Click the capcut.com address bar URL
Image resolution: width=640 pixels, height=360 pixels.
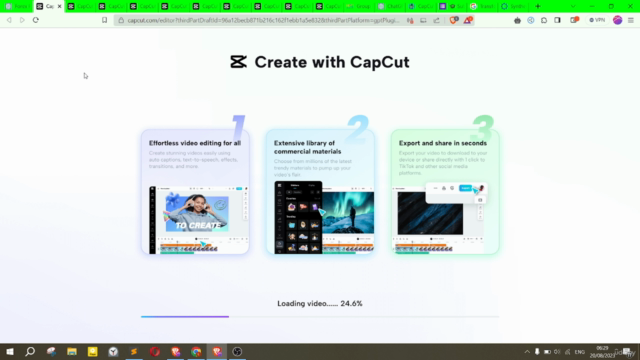263,20
